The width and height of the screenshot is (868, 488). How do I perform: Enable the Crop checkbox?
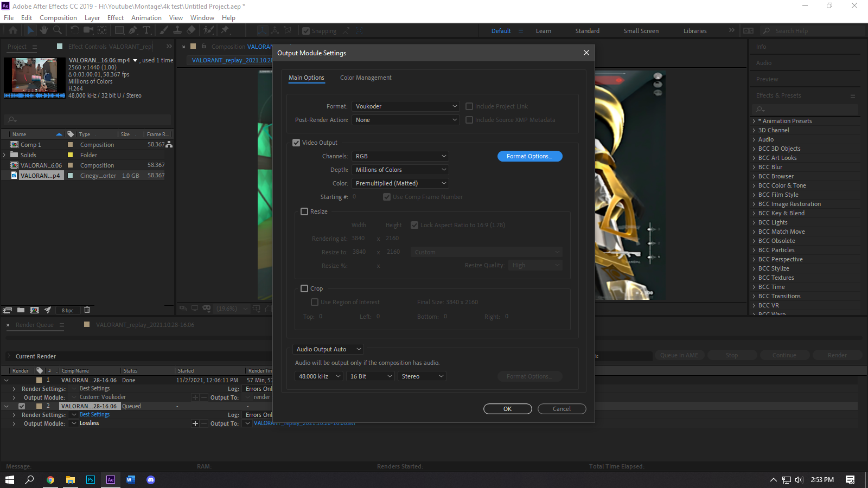tap(304, 288)
